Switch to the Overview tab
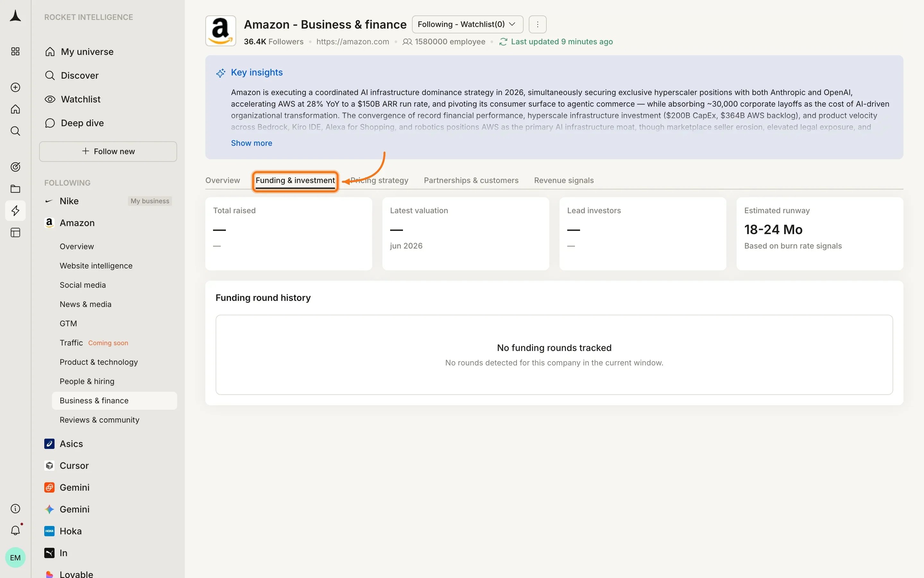 (223, 180)
